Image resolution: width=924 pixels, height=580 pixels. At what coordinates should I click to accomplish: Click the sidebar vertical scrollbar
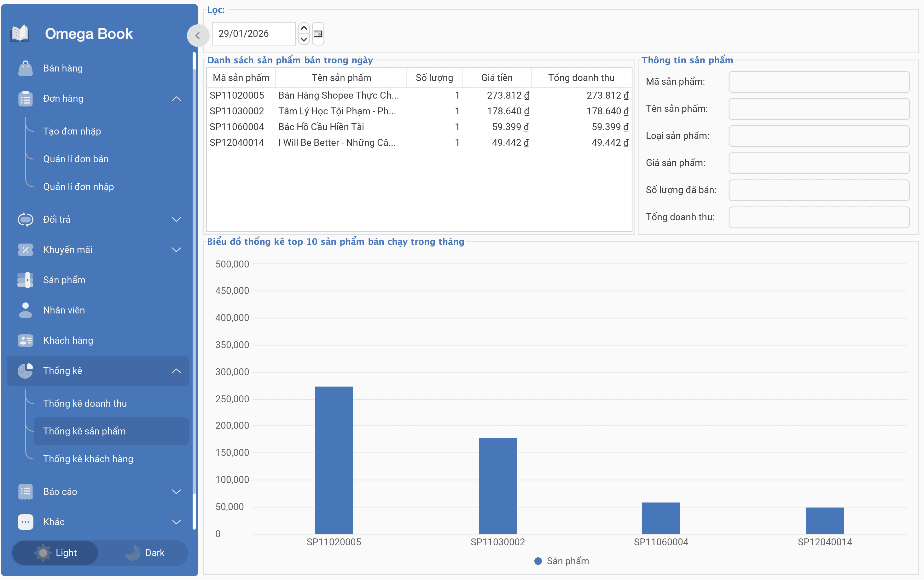194,291
